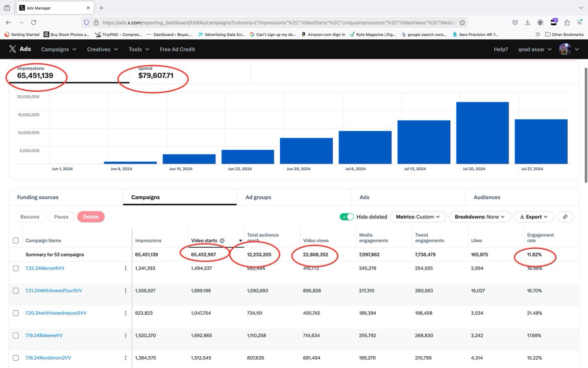Switch to the Ad groups tab
This screenshot has height=368, width=588.
pos(294,197)
